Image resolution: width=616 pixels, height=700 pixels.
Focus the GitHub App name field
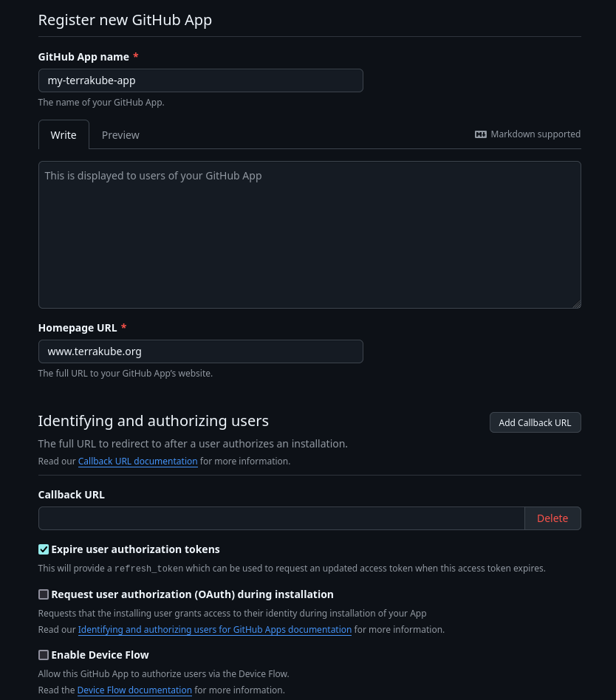(x=200, y=80)
